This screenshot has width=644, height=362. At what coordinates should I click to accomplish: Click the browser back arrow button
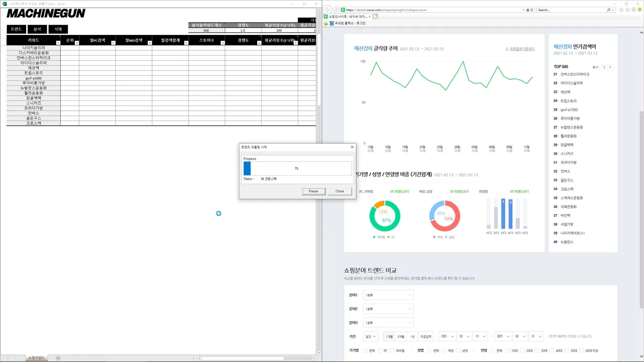pyautogui.click(x=328, y=10)
